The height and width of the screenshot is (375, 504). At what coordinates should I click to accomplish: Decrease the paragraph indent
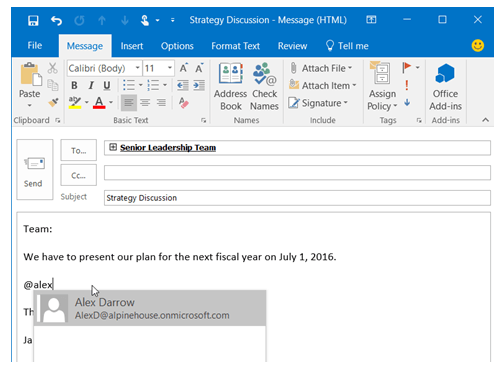coord(183,85)
